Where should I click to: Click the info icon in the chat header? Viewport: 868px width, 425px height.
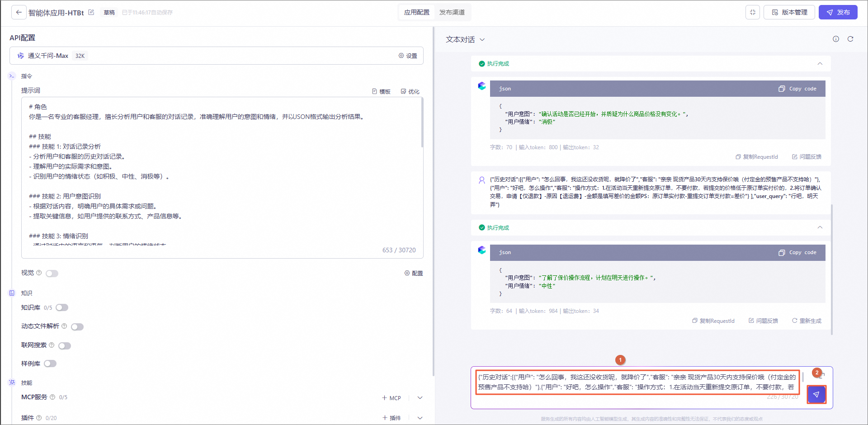836,39
